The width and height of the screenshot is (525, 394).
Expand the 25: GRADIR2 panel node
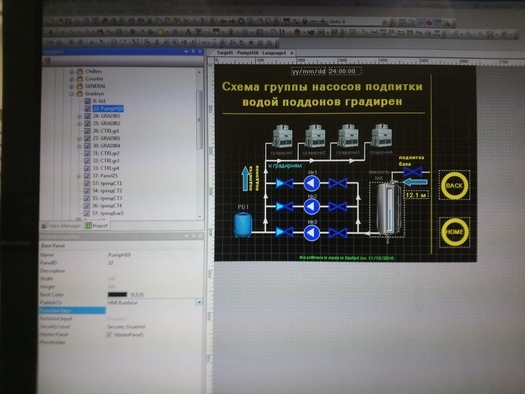79,124
